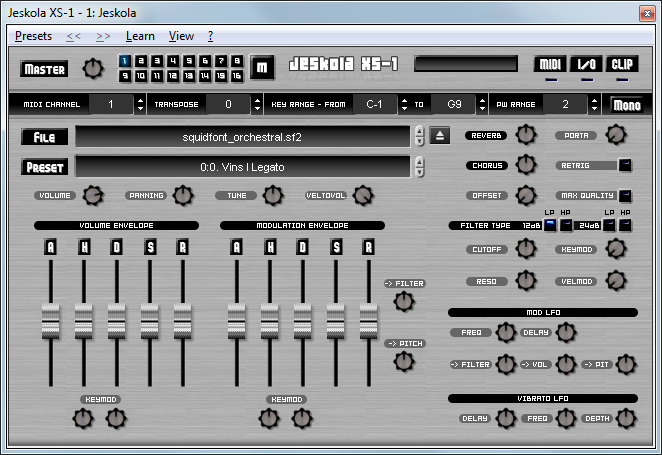
Task: Click the eject soundfont icon
Action: pos(440,135)
